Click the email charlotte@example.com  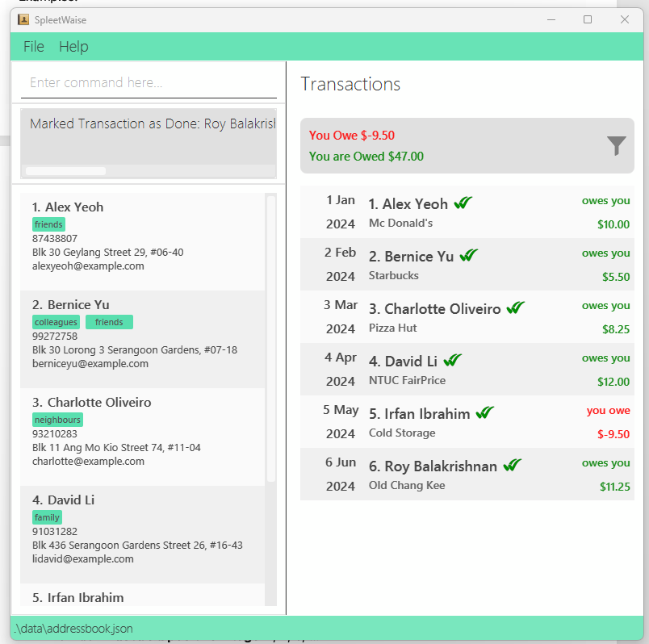88,461
